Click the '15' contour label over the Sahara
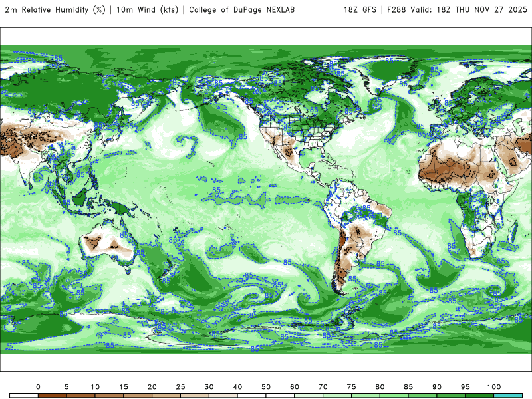The width and height of the screenshot is (532, 399). [466, 166]
